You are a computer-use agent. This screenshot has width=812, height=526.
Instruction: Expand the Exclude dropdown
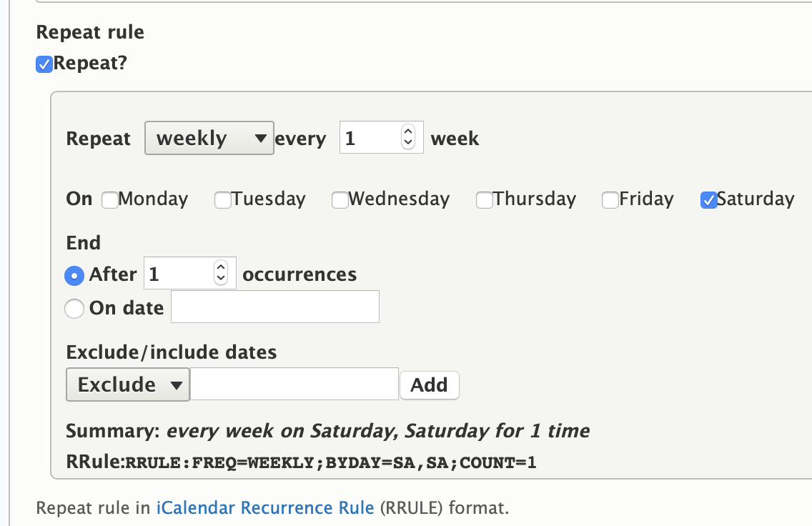(x=127, y=384)
